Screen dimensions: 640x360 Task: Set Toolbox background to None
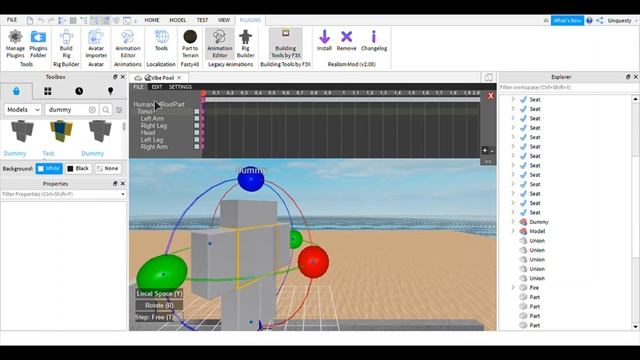coord(108,169)
